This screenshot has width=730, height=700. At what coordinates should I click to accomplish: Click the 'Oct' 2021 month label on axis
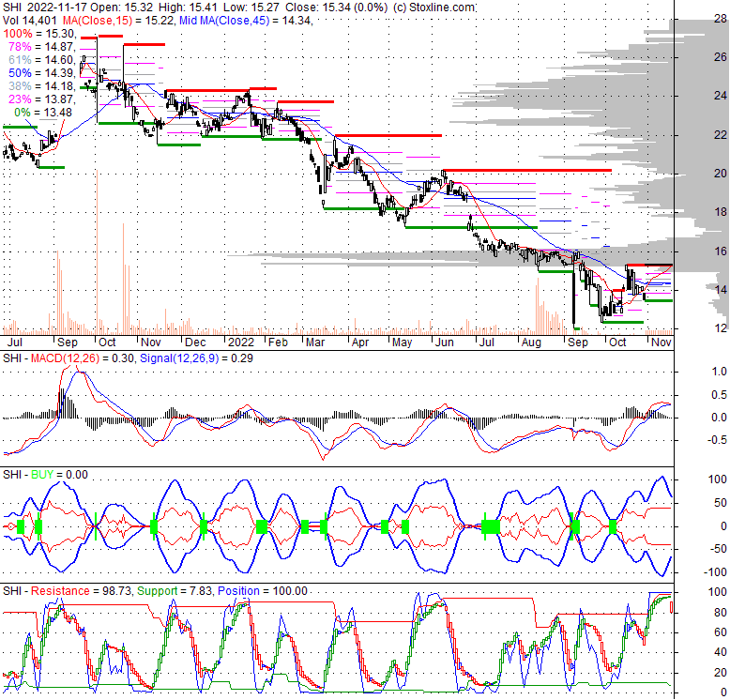107,342
